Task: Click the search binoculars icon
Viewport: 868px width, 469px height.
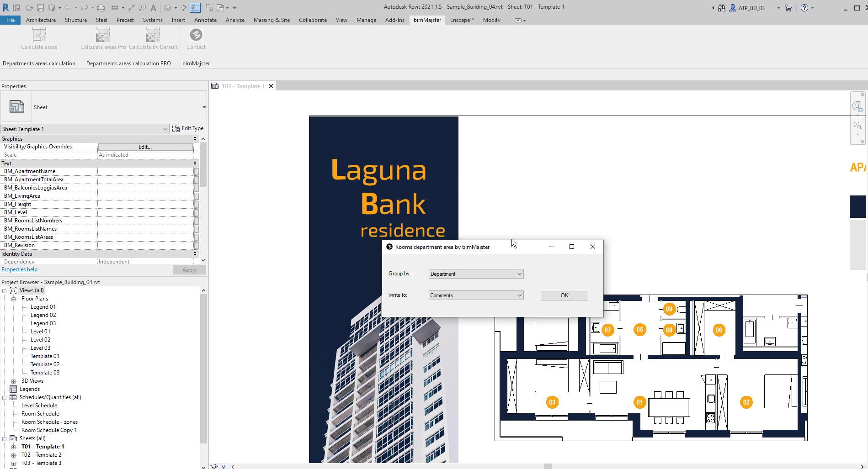Action: (722, 8)
